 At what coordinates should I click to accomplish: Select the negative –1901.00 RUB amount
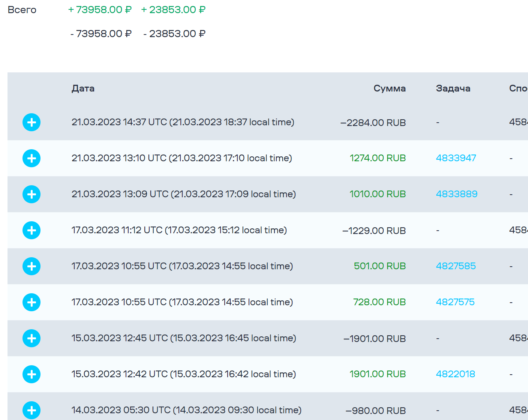375,339
